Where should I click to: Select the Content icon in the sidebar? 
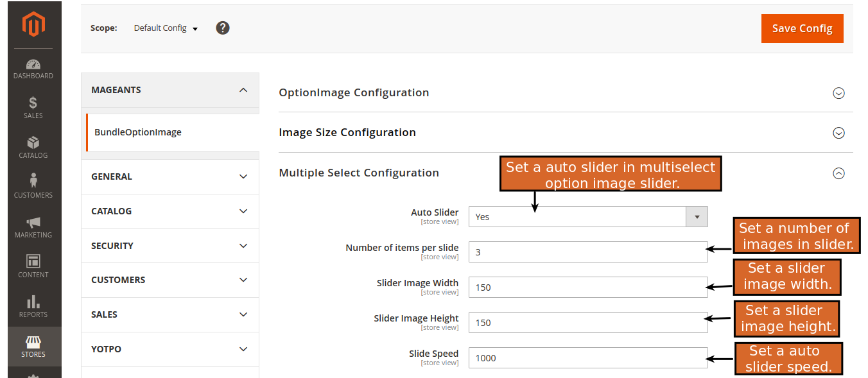pos(33,266)
